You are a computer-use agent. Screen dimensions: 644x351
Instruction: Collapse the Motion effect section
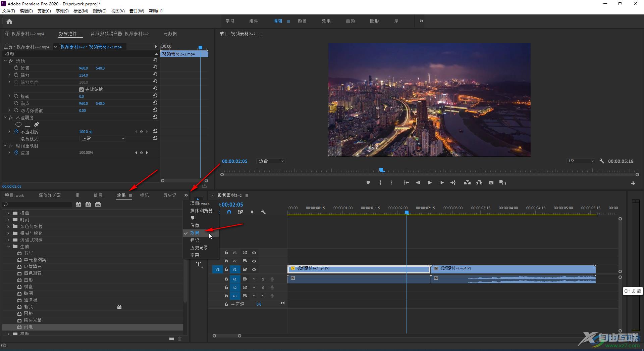click(x=5, y=61)
